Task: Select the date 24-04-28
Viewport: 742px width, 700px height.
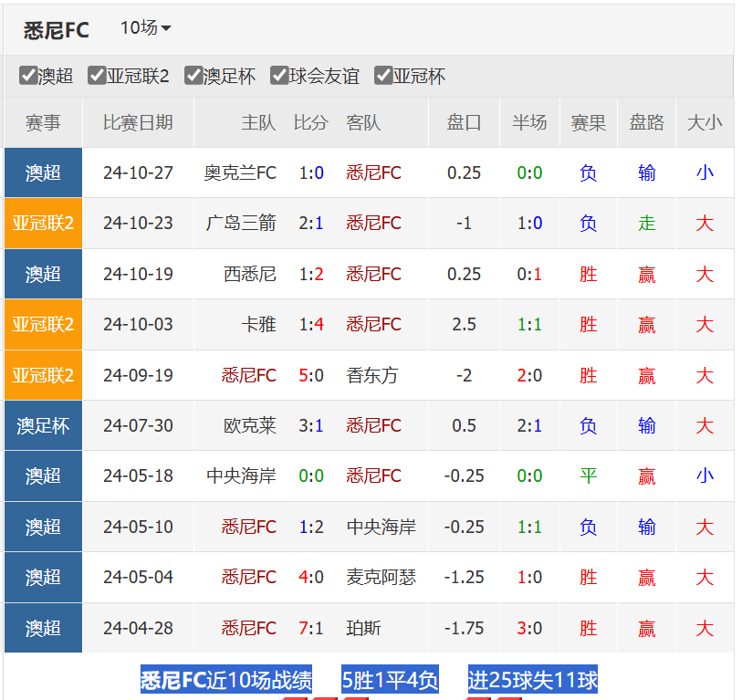Action: pos(138,628)
